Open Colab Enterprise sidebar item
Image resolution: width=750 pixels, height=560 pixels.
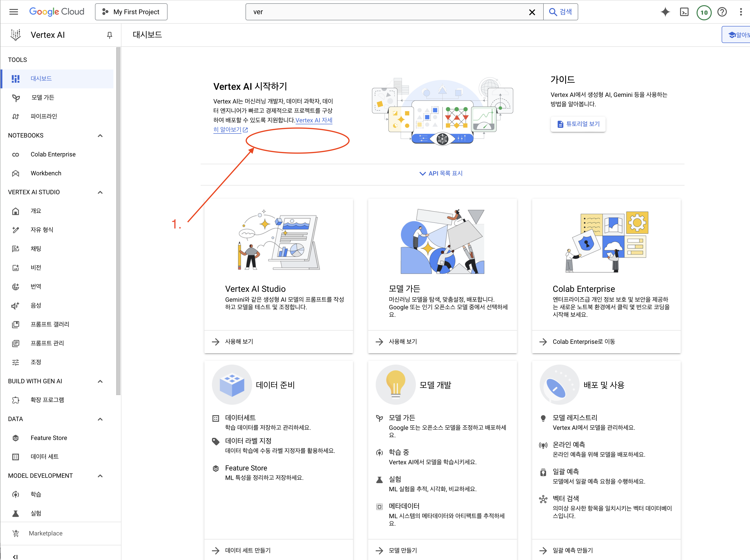pyautogui.click(x=53, y=154)
